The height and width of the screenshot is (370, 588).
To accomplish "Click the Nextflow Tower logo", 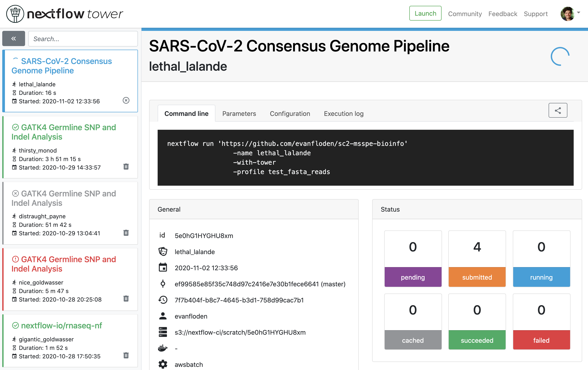I will pyautogui.click(x=65, y=14).
